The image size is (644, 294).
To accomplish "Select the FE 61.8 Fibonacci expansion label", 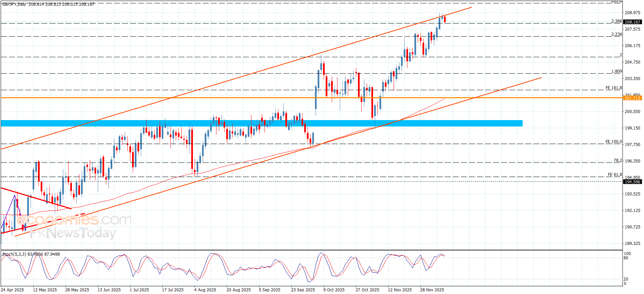I will pyautogui.click(x=615, y=175).
